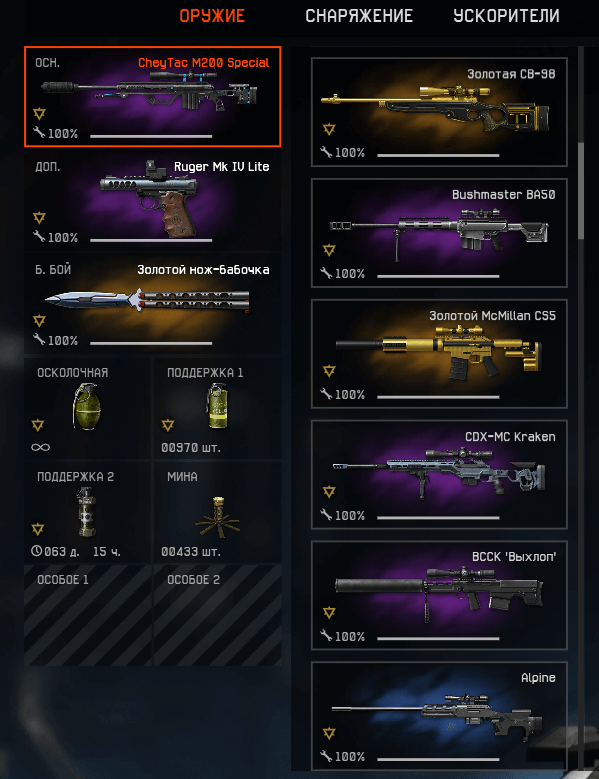Viewport: 599px width, 779px height.
Task: Click rank badge icon on Золотая СВ-98 card
Action: point(329,130)
